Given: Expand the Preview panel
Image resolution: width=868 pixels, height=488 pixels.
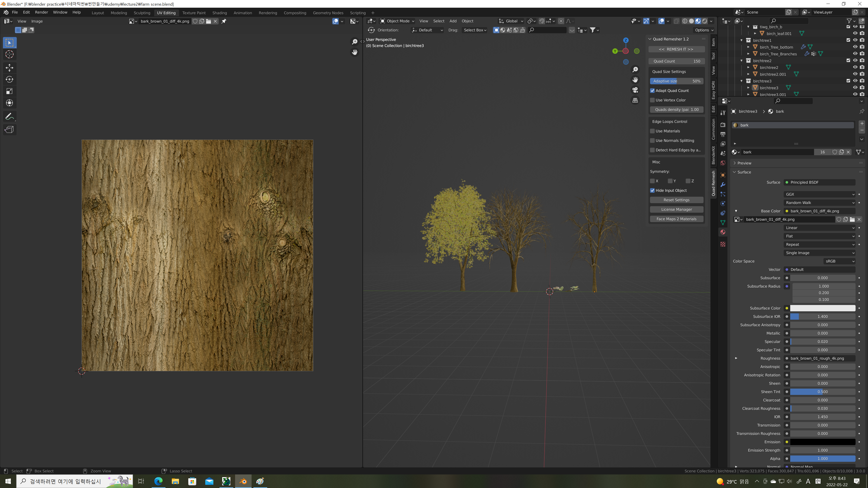Looking at the screenshot, I should (744, 163).
